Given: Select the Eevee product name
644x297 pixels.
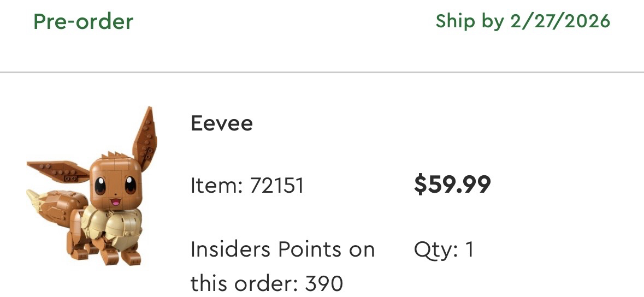Looking at the screenshot, I should pos(221,123).
